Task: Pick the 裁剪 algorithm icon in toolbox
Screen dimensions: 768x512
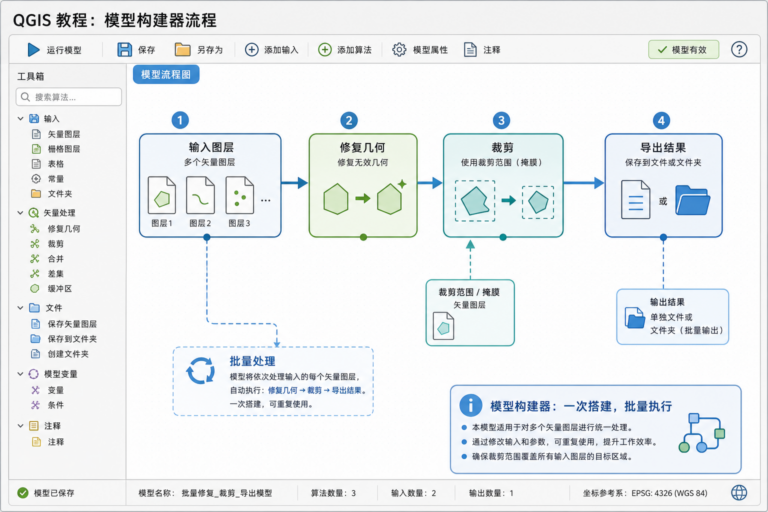Action: point(35,244)
